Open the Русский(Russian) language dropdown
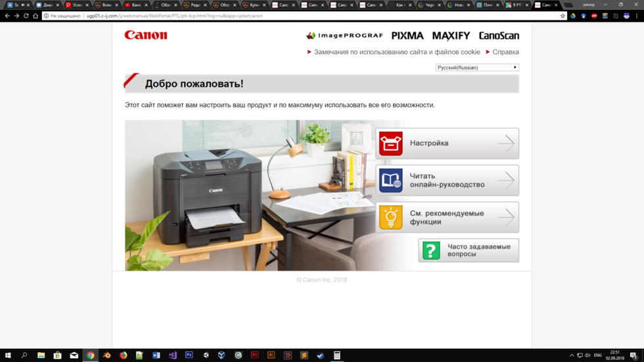644x362 pixels. pyautogui.click(x=477, y=68)
